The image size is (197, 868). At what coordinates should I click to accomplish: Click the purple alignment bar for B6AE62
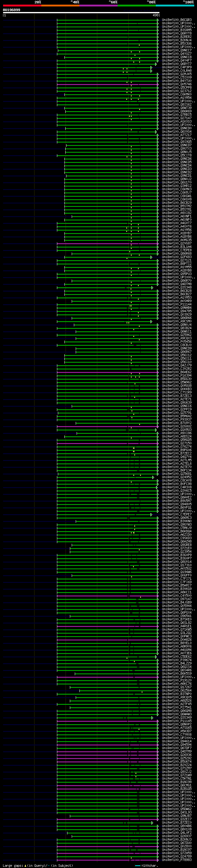(x=107, y=372)
